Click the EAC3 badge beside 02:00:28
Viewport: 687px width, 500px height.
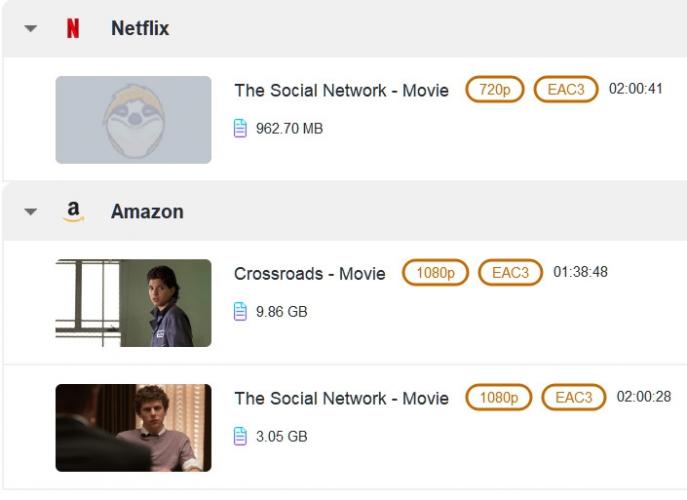574,398
